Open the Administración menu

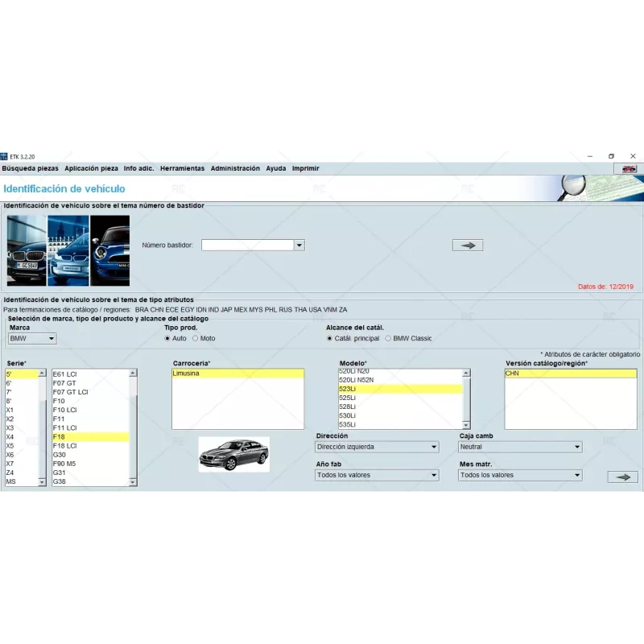pyautogui.click(x=235, y=168)
